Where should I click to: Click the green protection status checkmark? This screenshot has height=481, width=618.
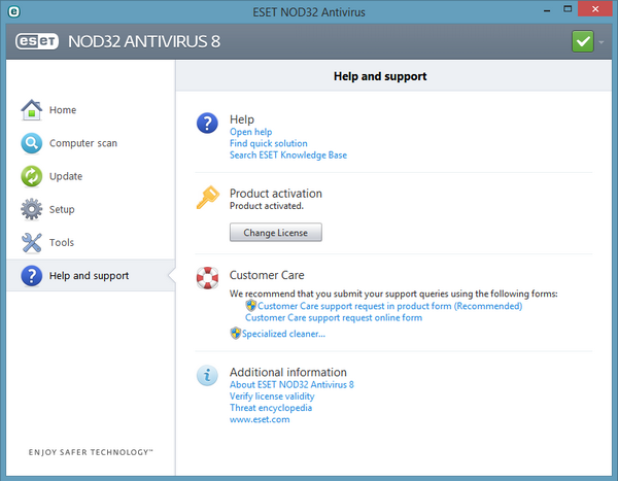pos(583,41)
